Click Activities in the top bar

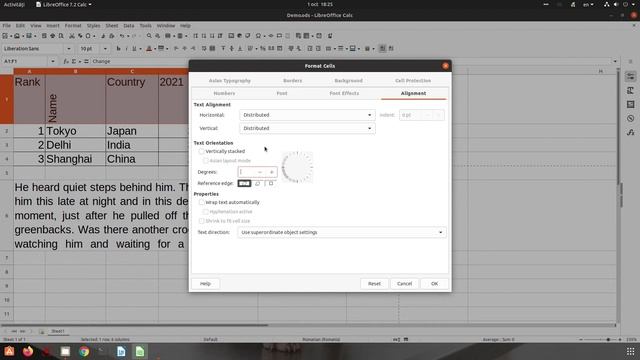[x=14, y=4]
